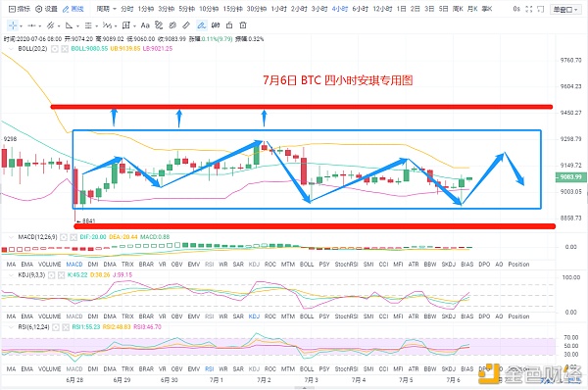This screenshot has width=588, height=390.
Task: Expand the crosshair tool dropdown arrow
Action: click(21, 26)
